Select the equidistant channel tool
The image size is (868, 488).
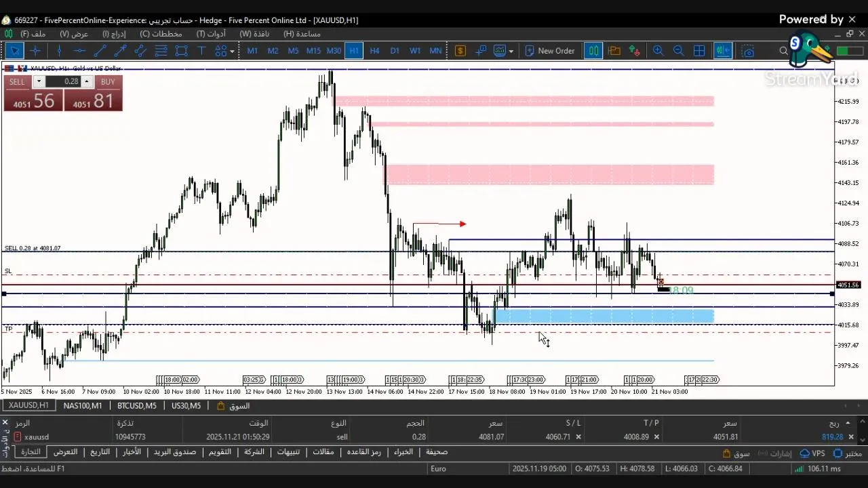[x=140, y=51]
